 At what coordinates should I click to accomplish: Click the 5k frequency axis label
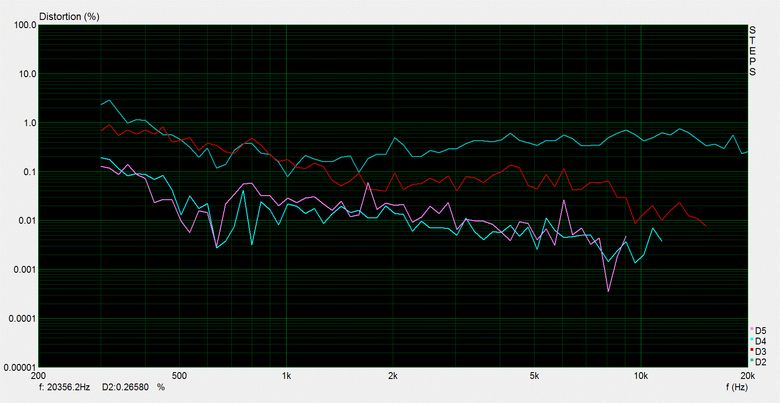coord(534,376)
